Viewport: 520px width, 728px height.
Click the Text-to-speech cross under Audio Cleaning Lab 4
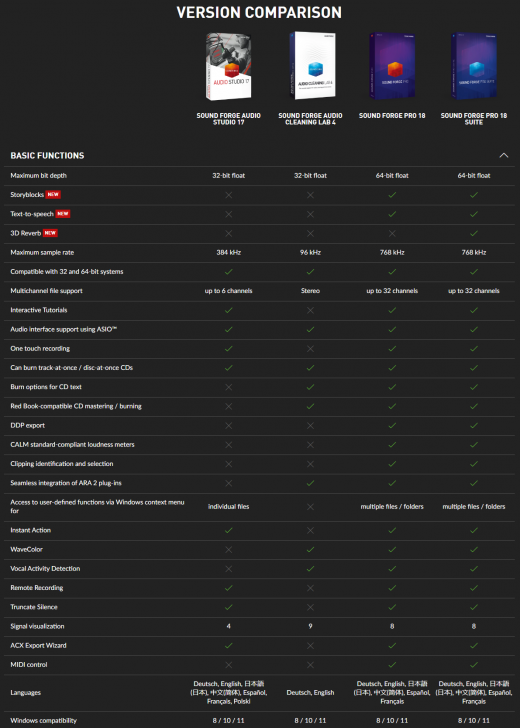click(x=310, y=214)
